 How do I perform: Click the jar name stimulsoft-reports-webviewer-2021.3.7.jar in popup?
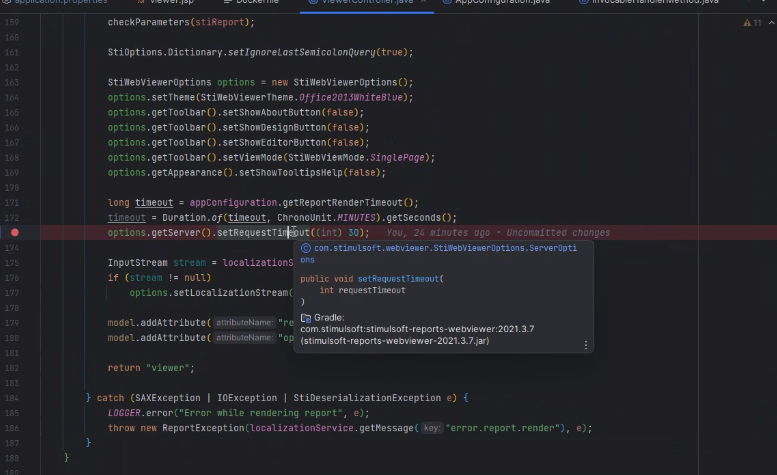coord(395,341)
